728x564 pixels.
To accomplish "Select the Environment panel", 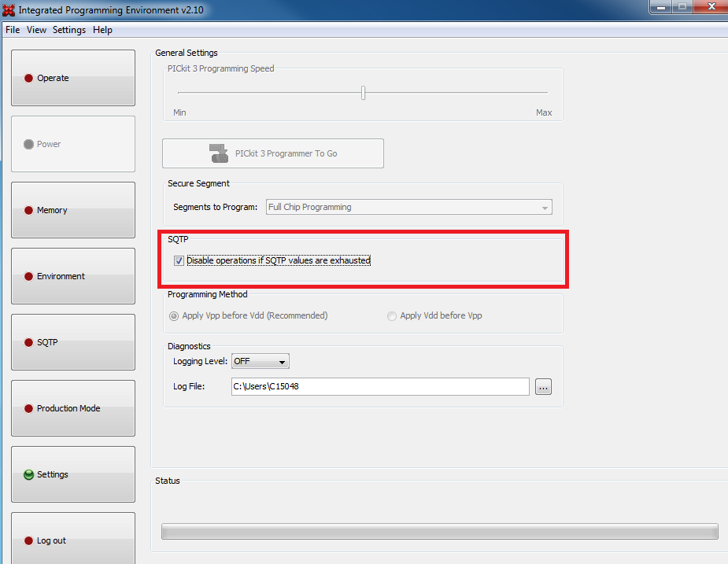I will point(72,276).
